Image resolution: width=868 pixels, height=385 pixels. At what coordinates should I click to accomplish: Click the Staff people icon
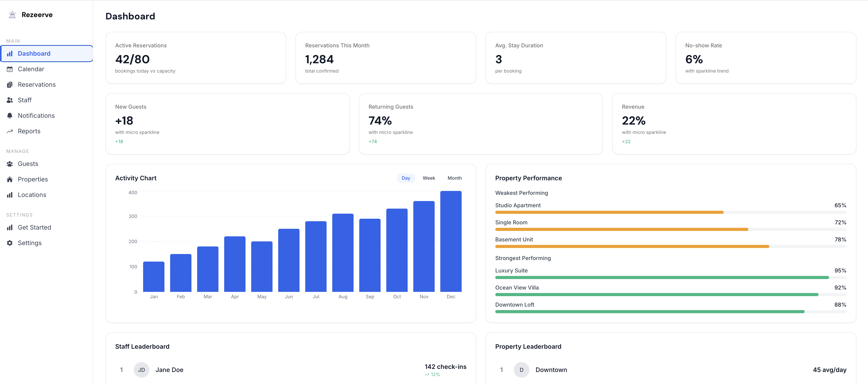10,100
